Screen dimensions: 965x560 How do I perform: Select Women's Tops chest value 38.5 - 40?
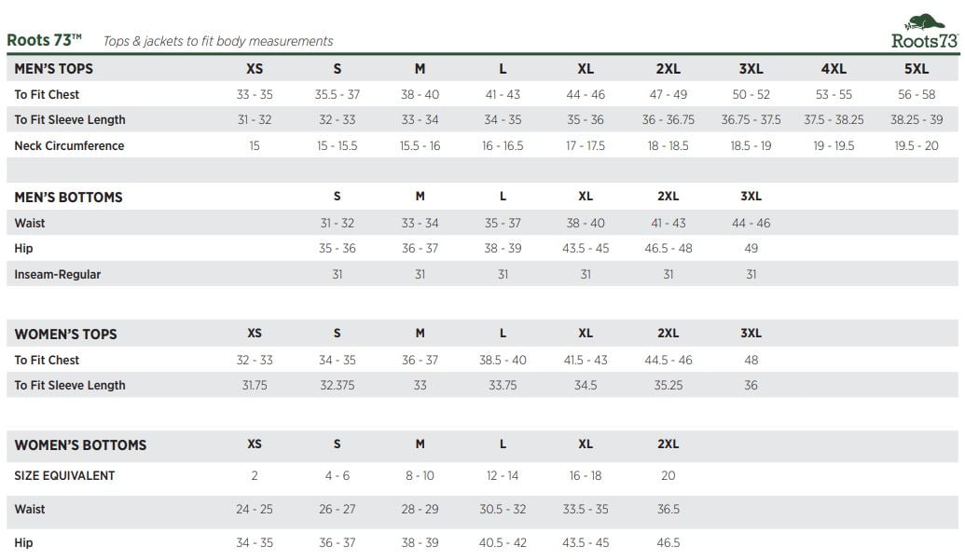503,361
